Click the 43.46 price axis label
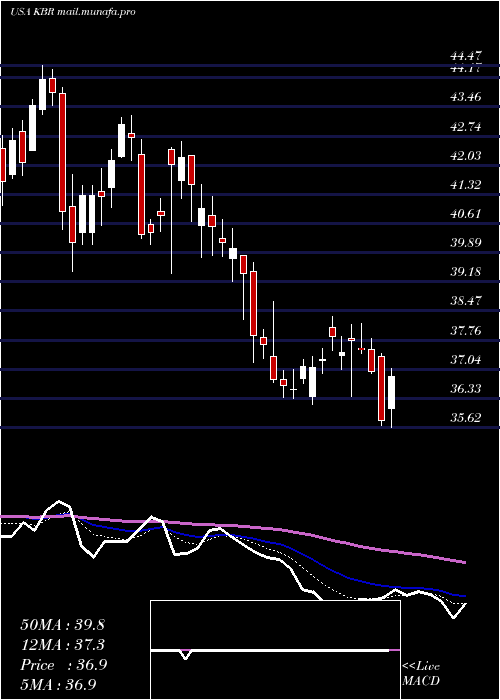 [466, 97]
